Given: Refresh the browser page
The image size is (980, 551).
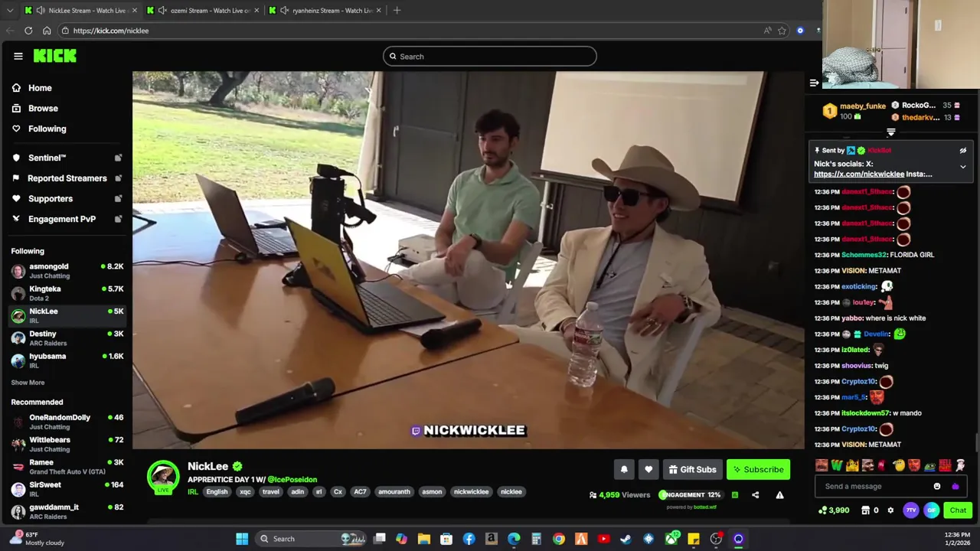Looking at the screenshot, I should [x=28, y=31].
